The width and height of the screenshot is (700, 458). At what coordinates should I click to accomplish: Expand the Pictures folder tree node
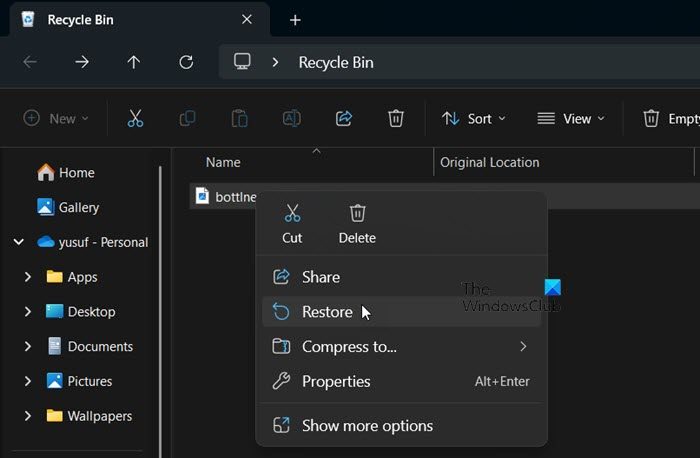point(28,381)
